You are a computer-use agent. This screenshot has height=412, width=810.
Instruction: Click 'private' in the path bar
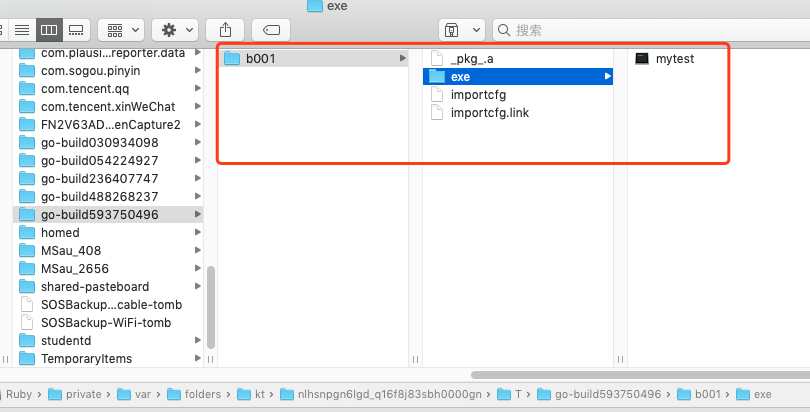point(84,395)
